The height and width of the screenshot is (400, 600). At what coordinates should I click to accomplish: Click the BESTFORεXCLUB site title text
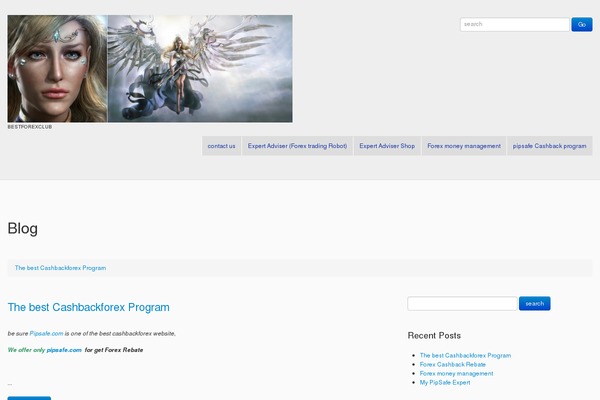[x=30, y=127]
